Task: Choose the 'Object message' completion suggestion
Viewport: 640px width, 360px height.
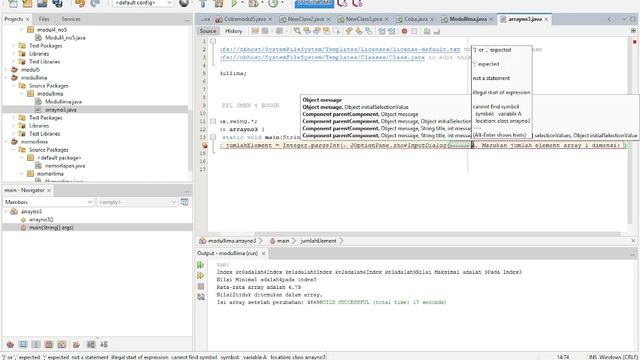Action: 322,100
